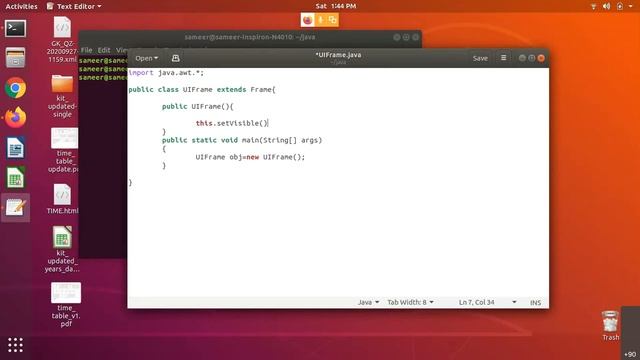Open kit_updated_years spreadsheet on desktop
Viewport: 640px width, 360px height.
pos(62,249)
